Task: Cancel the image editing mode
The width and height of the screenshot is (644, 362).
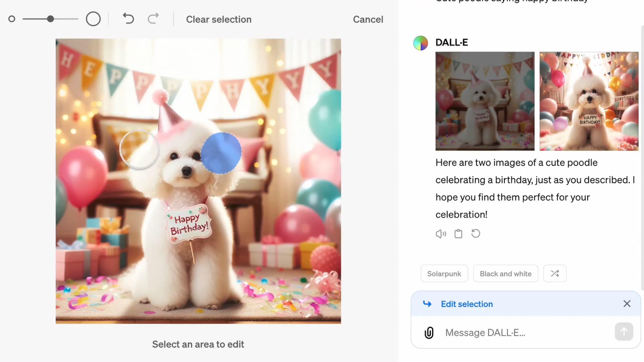Action: tap(368, 19)
